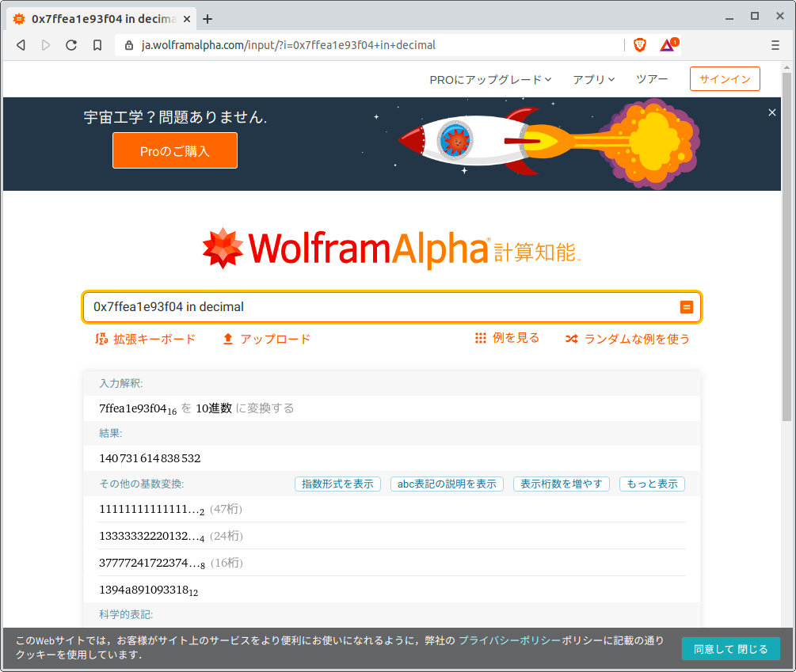Purchase Pro via Proのご購入 button

(174, 150)
